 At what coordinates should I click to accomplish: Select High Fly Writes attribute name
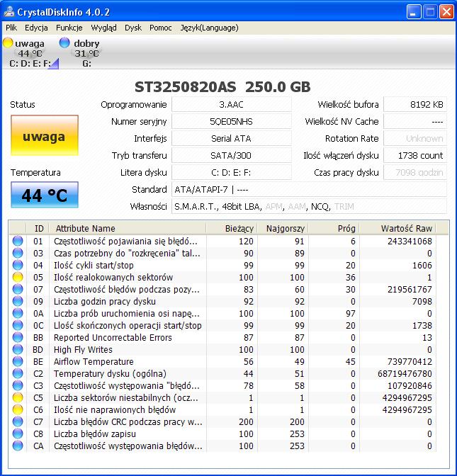pyautogui.click(x=83, y=350)
